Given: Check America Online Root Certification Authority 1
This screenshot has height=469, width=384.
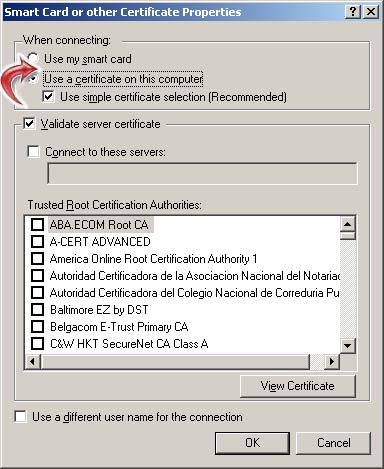Looking at the screenshot, I should point(37,258).
